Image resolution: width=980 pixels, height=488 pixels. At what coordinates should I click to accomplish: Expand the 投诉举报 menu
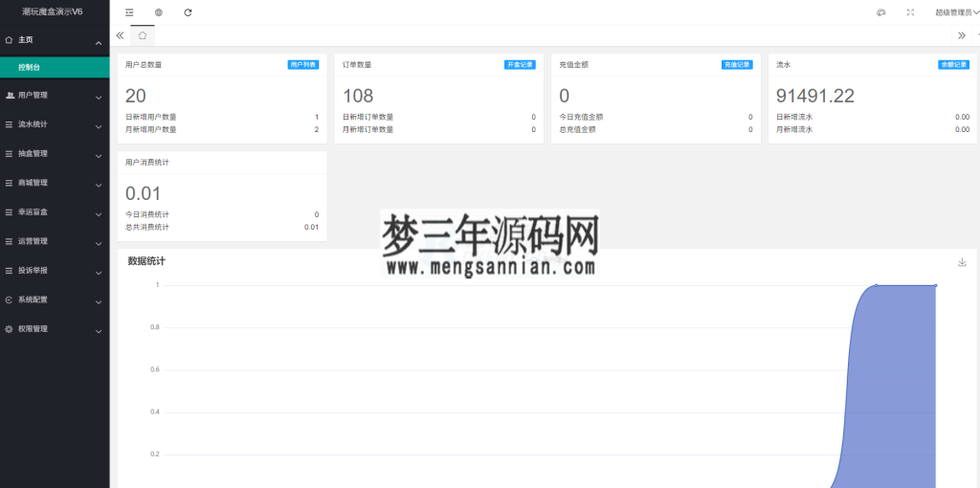(x=55, y=271)
